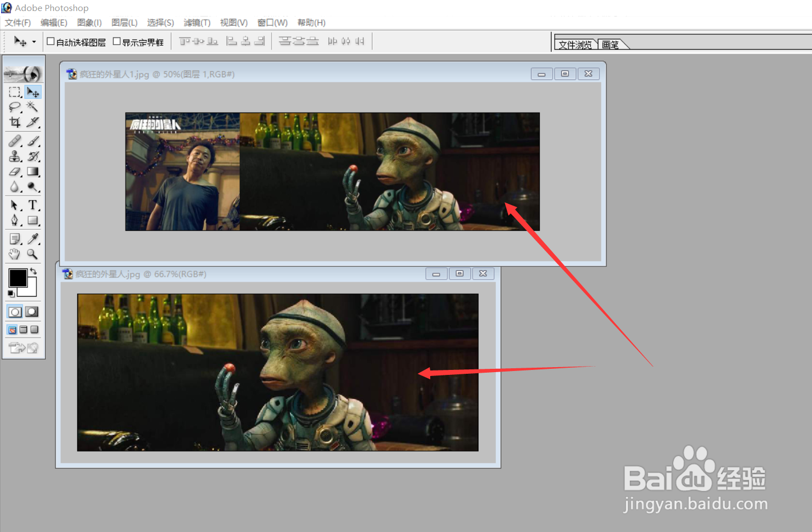
Task: Open the tool preset picker dropdown arrow
Action: [x=34, y=42]
